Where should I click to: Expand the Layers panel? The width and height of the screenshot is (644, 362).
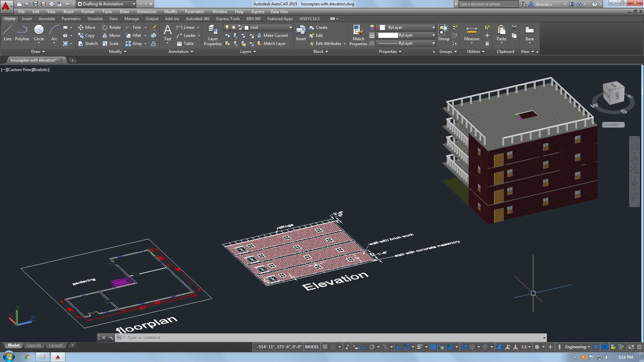[x=248, y=52]
